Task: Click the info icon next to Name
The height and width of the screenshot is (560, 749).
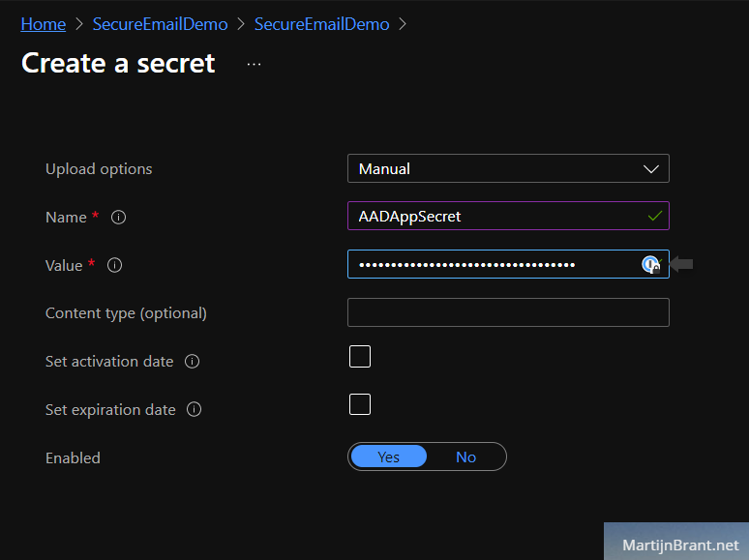Action: tap(118, 218)
